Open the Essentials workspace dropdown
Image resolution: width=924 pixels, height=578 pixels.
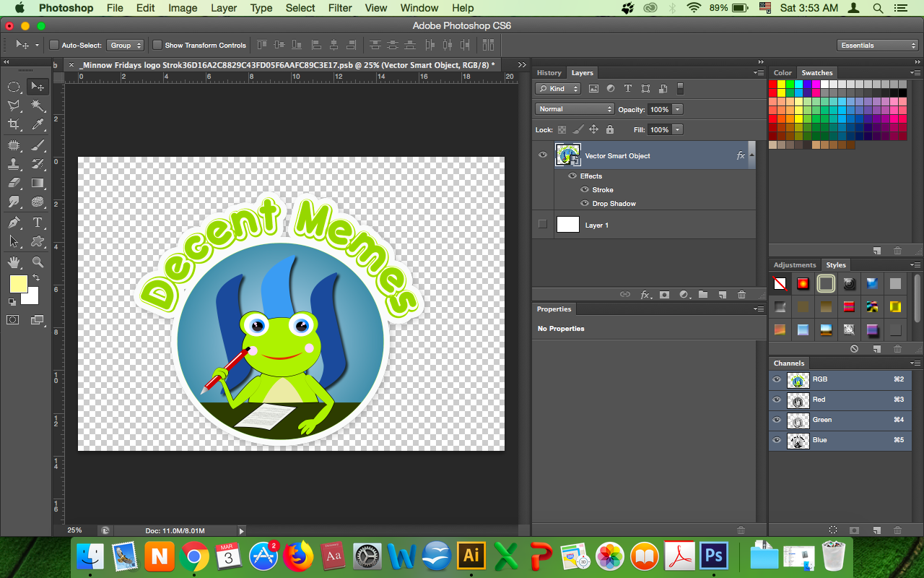tap(877, 45)
